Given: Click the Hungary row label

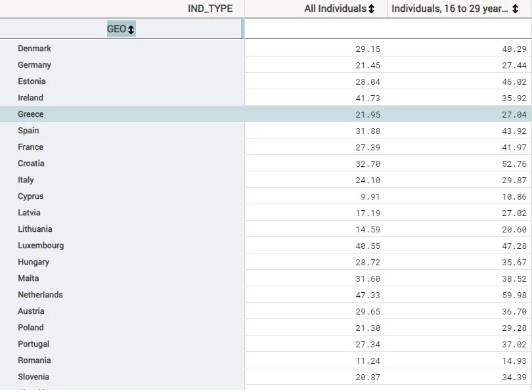Looking at the screenshot, I should (x=33, y=262).
